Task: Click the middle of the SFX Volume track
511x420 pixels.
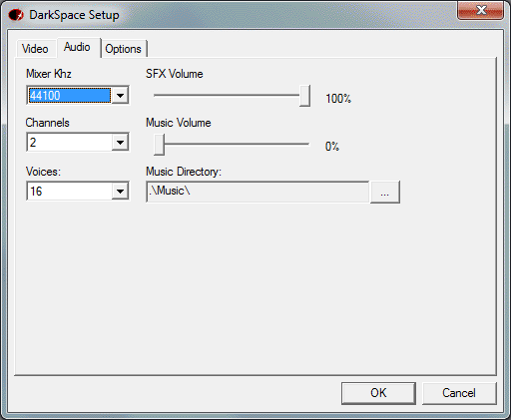Action: point(232,95)
